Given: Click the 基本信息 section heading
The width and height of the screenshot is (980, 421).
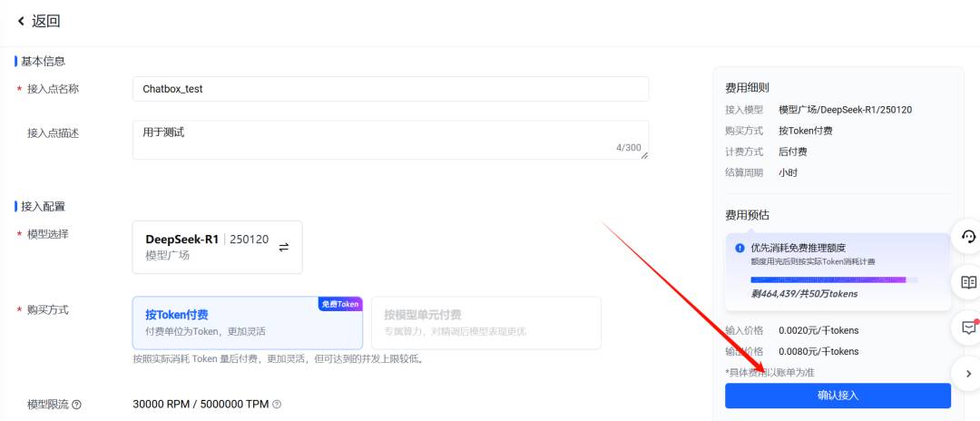Looking at the screenshot, I should (44, 61).
